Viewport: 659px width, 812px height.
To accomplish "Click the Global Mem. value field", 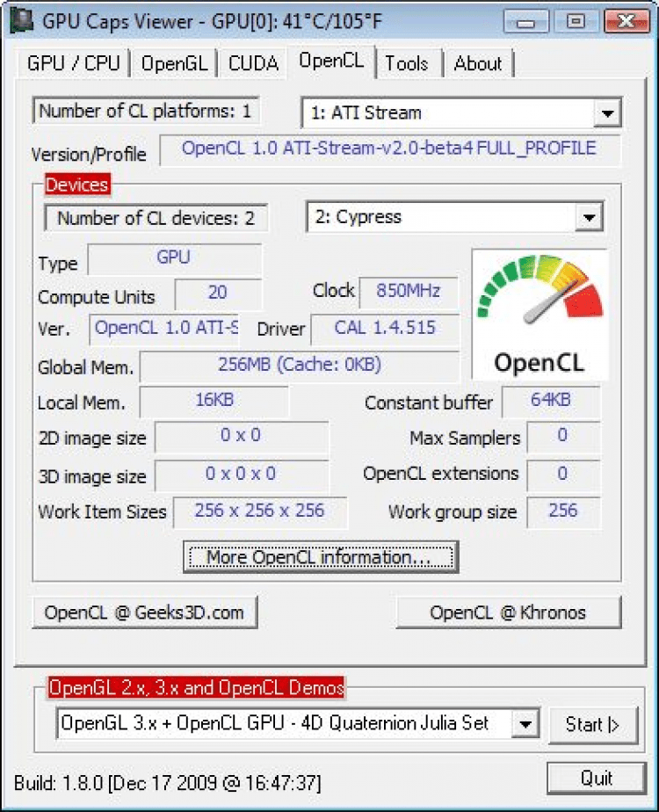I will click(299, 365).
